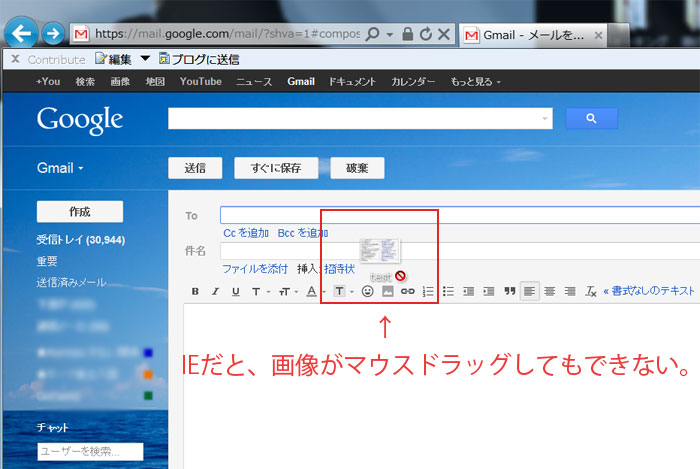700x469 pixels.
Task: Open the text highlight color picker
Action: pos(343,291)
